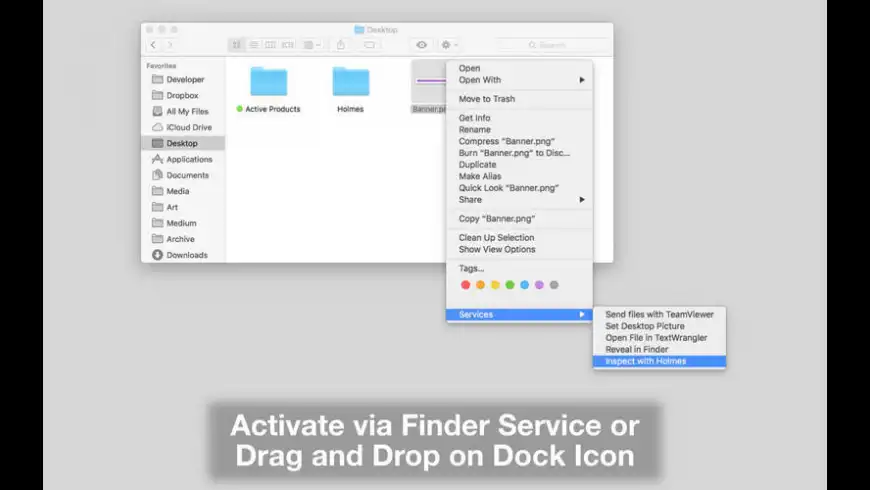Open Art folder in the sidebar

point(183,207)
